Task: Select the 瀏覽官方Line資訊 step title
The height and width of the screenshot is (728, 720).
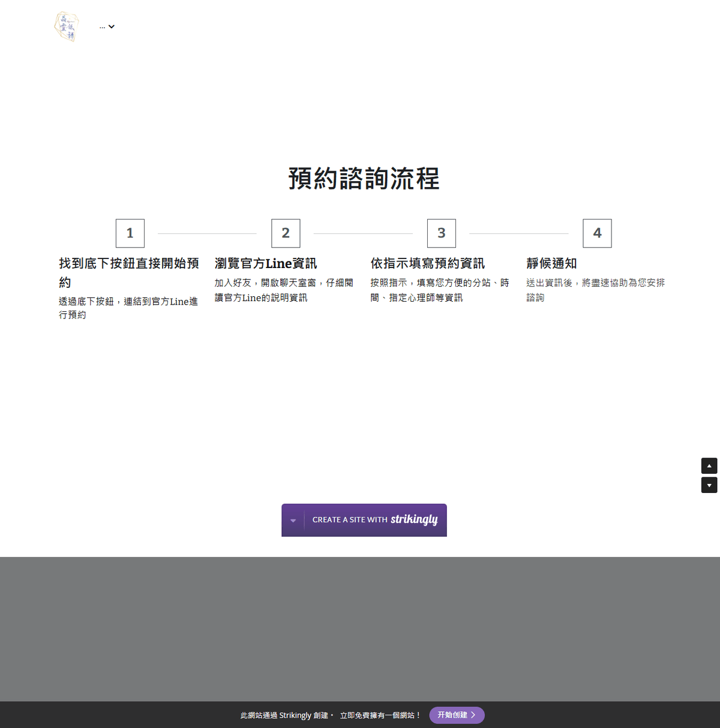Action: [x=266, y=263]
